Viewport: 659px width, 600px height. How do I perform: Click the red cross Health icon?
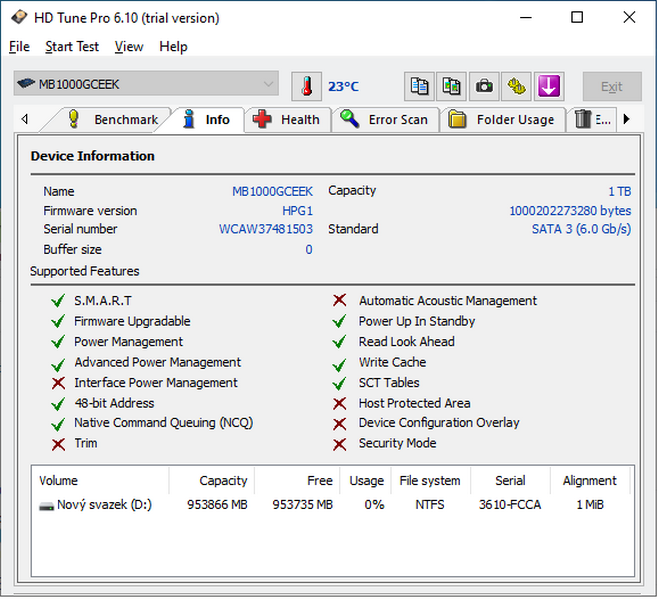pyautogui.click(x=262, y=119)
